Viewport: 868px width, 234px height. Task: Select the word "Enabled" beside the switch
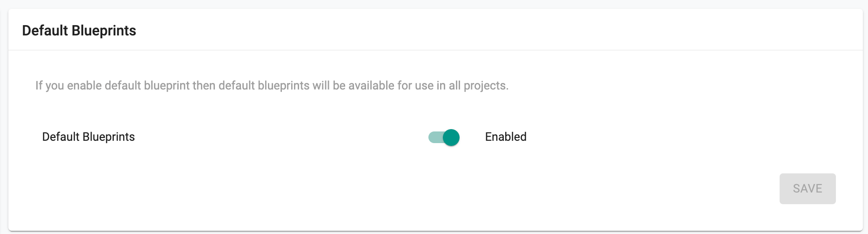(506, 137)
